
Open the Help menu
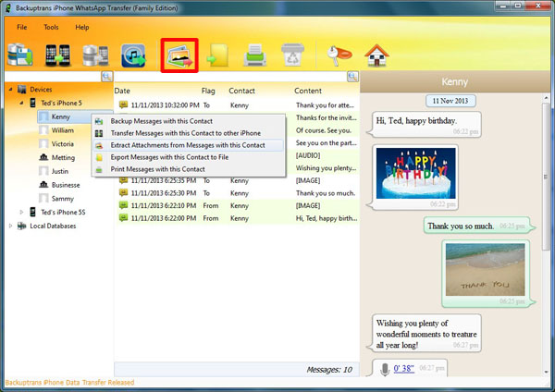click(x=82, y=27)
